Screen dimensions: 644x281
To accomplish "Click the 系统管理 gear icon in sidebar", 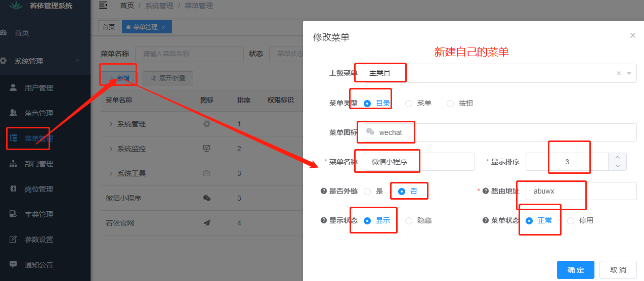I will [x=4, y=61].
